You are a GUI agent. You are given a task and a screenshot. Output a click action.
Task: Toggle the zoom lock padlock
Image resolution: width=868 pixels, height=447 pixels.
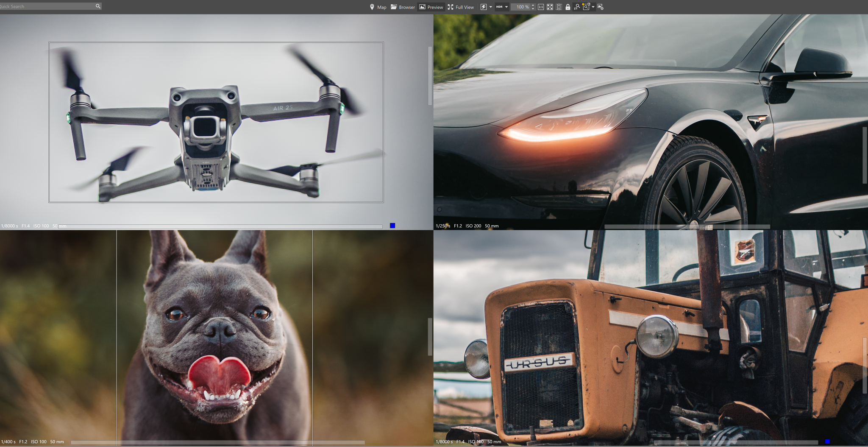(568, 7)
